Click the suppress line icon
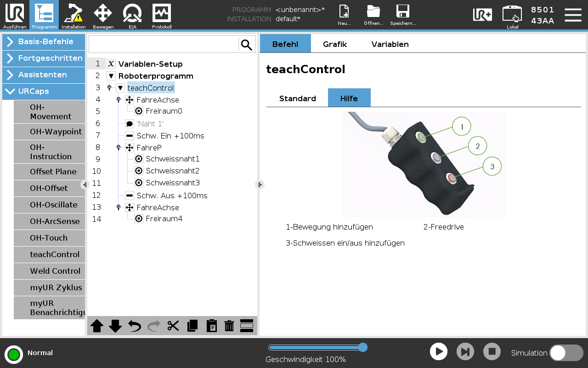The image size is (588, 368). coord(247,326)
